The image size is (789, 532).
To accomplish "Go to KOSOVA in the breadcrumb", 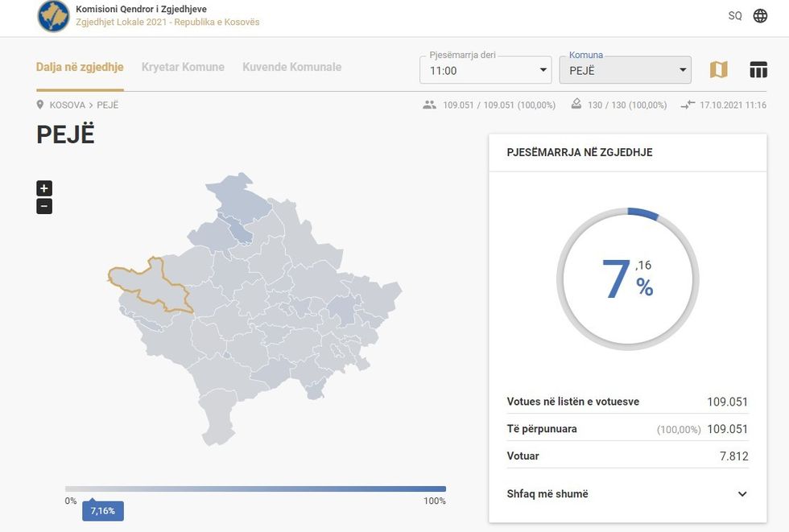I will pos(67,105).
